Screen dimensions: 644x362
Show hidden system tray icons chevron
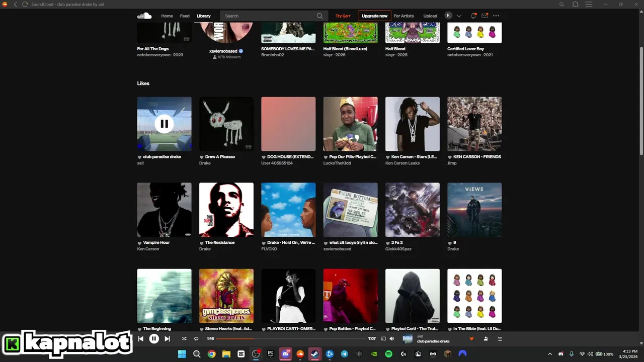pos(550,354)
